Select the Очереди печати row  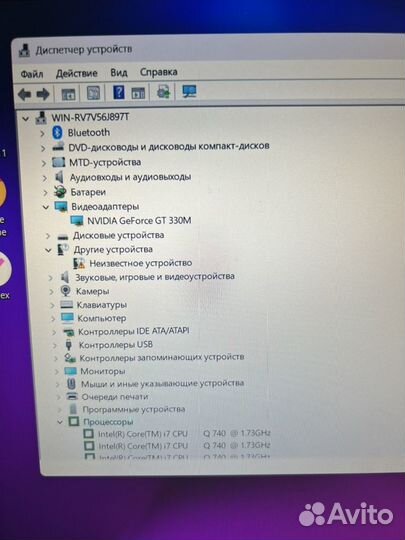click(115, 397)
